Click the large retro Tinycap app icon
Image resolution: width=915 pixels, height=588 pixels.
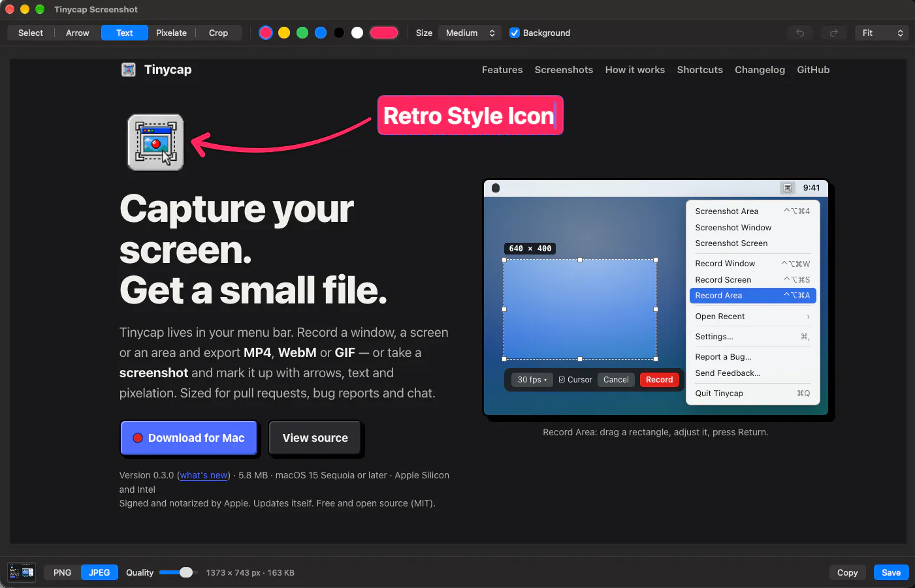point(155,142)
